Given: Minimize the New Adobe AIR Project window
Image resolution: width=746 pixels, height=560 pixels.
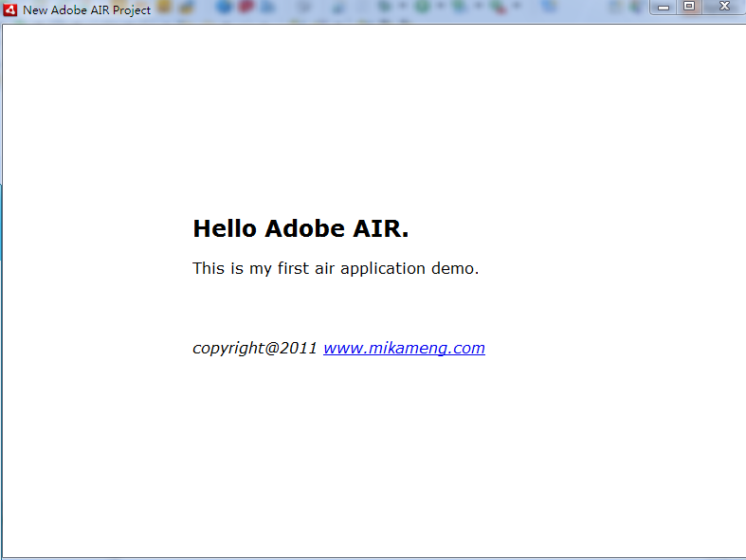Looking at the screenshot, I should tap(664, 8).
